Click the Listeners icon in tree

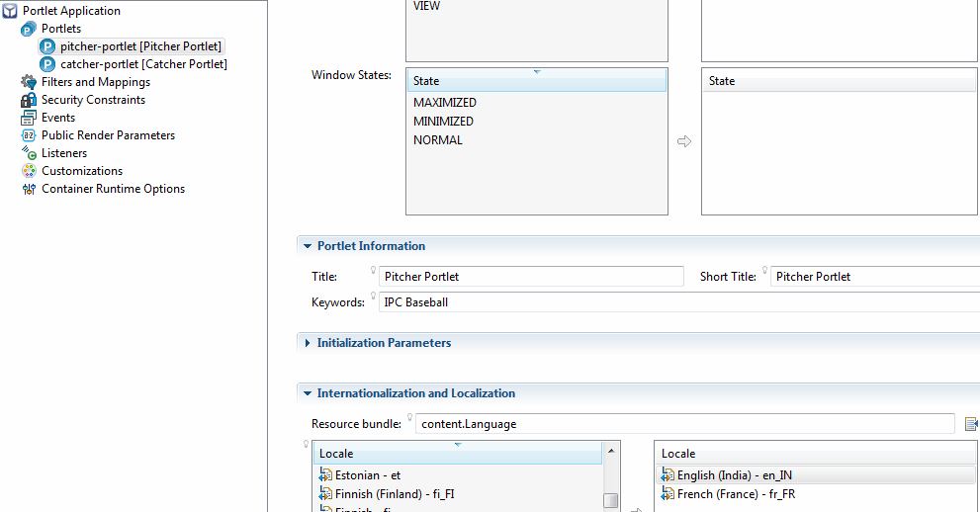click(x=29, y=153)
